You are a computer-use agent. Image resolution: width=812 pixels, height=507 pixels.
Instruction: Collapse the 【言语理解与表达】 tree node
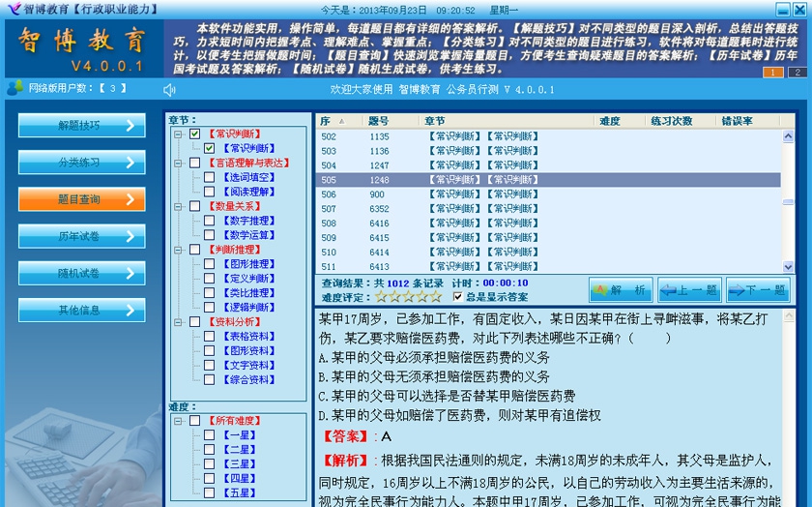178,164
